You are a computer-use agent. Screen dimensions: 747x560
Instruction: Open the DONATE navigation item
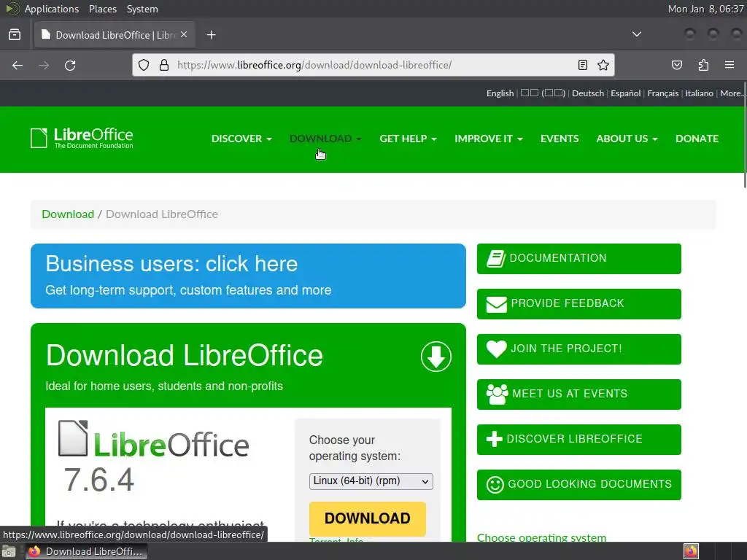(697, 139)
